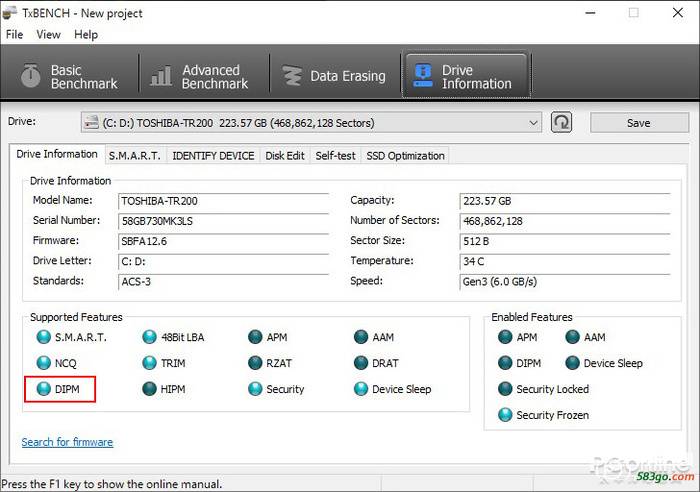This screenshot has width=700, height=492.
Task: Click the RZAT feature indicator
Action: pyautogui.click(x=255, y=363)
